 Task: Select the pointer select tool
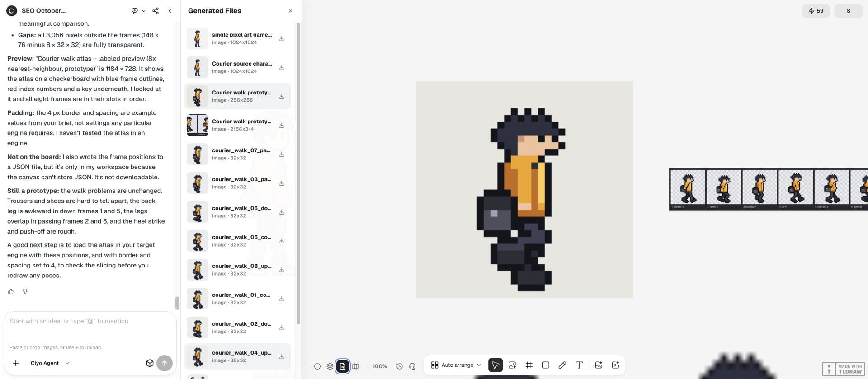pyautogui.click(x=495, y=365)
